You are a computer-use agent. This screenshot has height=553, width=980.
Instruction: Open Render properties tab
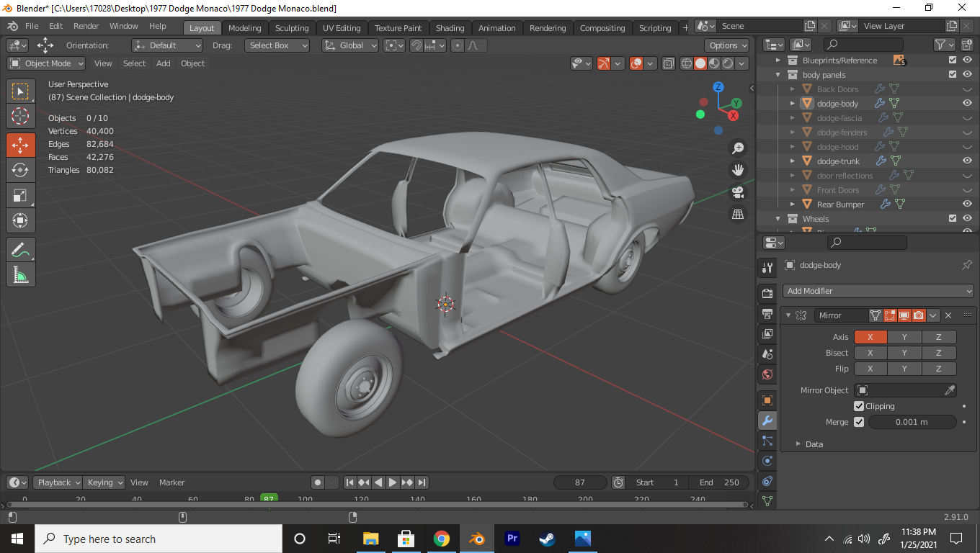tap(767, 293)
